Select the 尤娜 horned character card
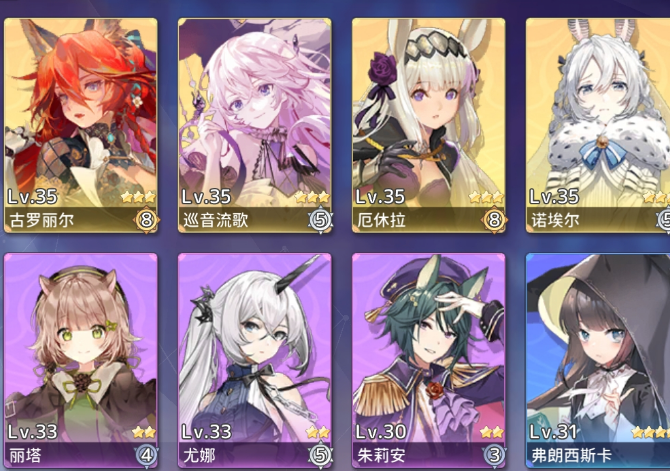This screenshot has width=670, height=471. [255, 360]
